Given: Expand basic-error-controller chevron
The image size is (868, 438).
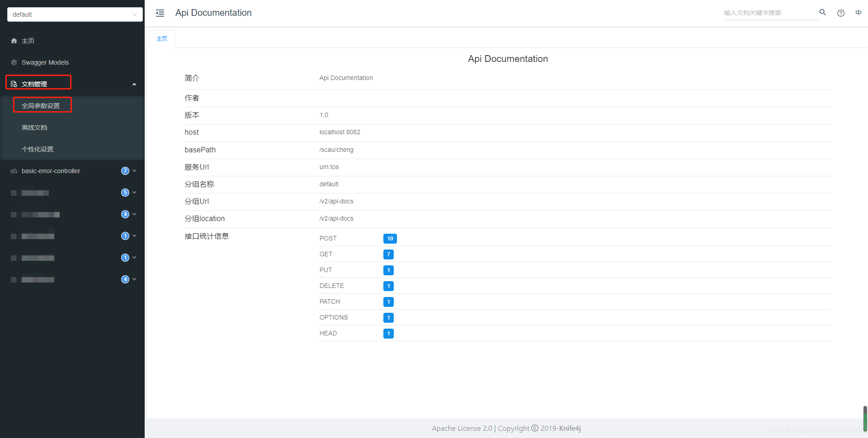Looking at the screenshot, I should pyautogui.click(x=134, y=171).
